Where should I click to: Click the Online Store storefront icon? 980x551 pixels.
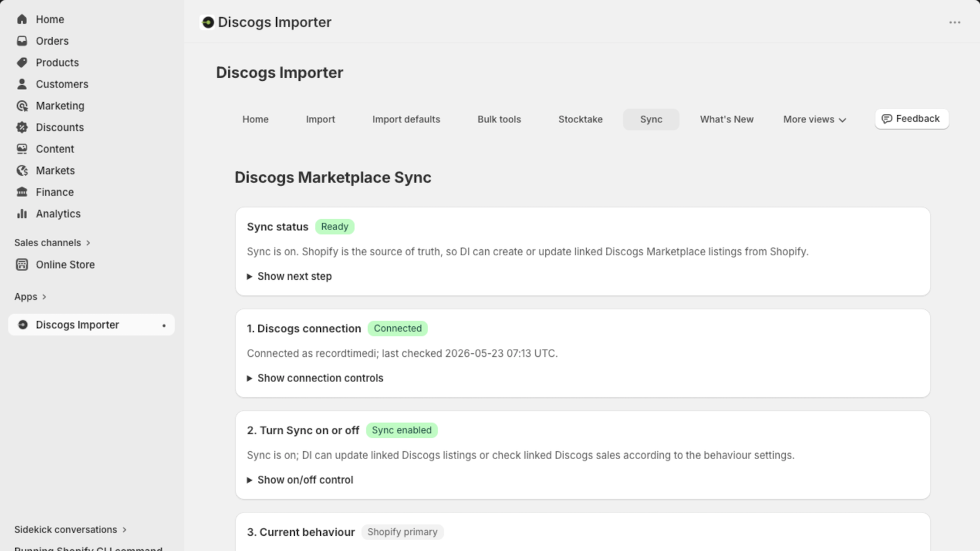(22, 264)
